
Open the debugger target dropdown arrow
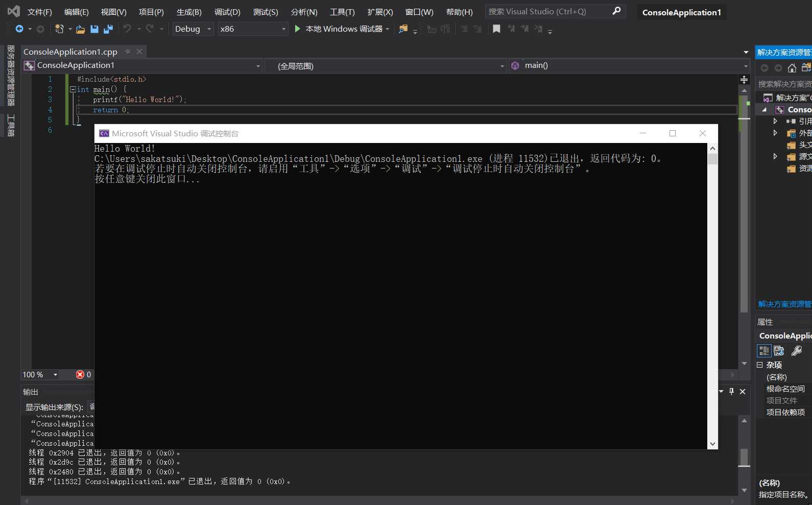tap(388, 29)
